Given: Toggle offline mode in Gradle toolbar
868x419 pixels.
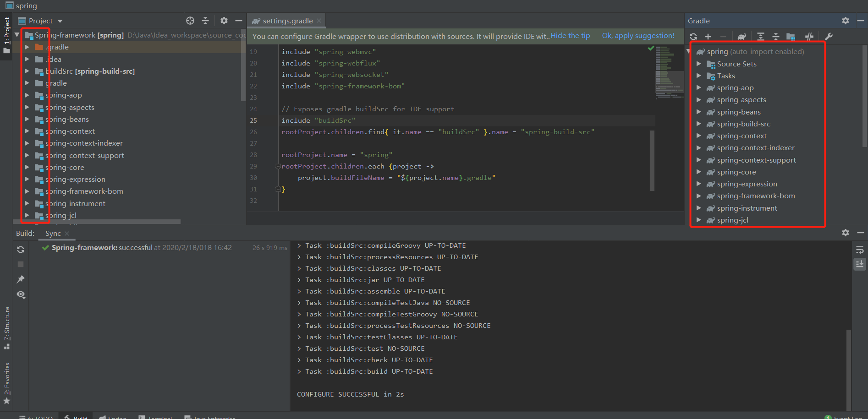Looking at the screenshot, I should (809, 37).
